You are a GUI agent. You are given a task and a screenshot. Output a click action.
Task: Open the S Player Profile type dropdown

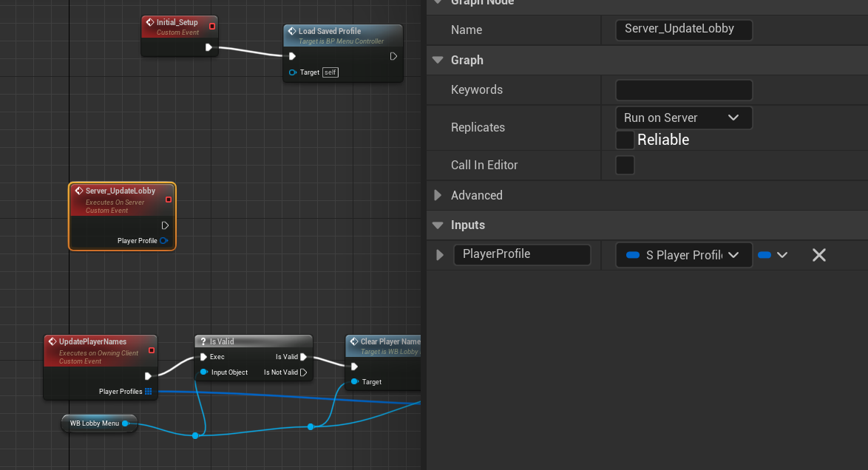click(x=684, y=255)
